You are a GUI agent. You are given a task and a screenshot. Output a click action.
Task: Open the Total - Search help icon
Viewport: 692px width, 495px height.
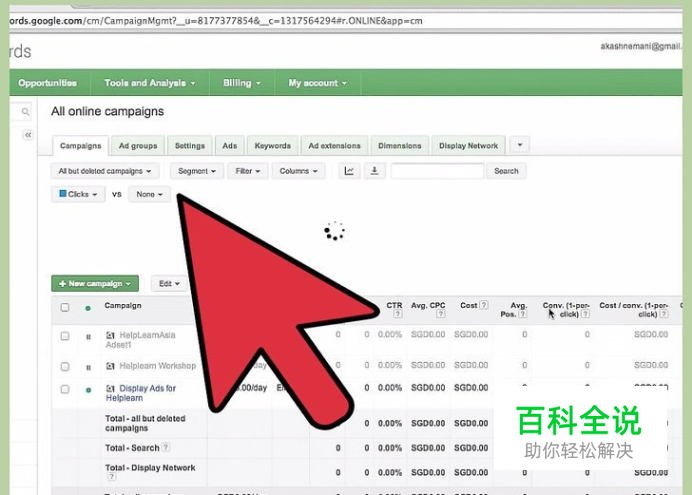(x=165, y=447)
